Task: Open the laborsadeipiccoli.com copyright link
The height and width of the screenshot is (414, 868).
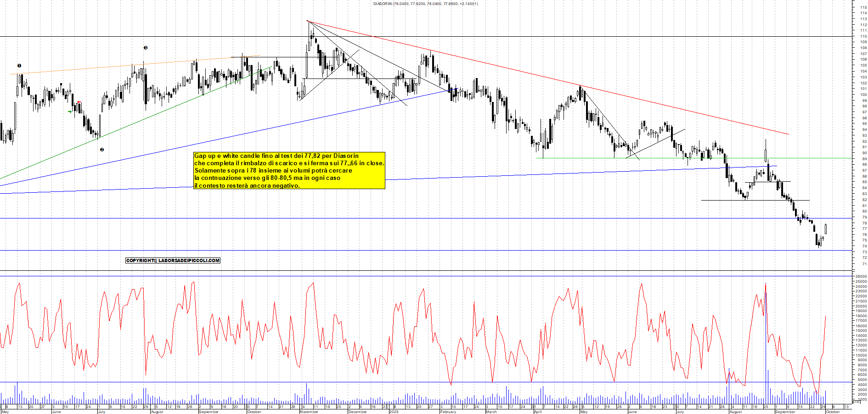Action: click(x=173, y=261)
